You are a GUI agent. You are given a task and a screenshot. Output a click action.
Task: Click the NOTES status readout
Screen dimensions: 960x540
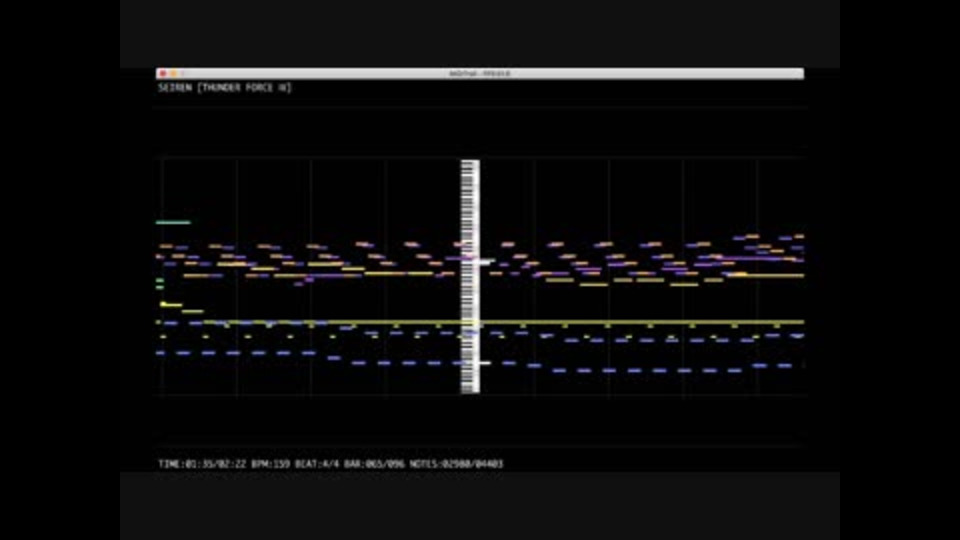coord(456,464)
